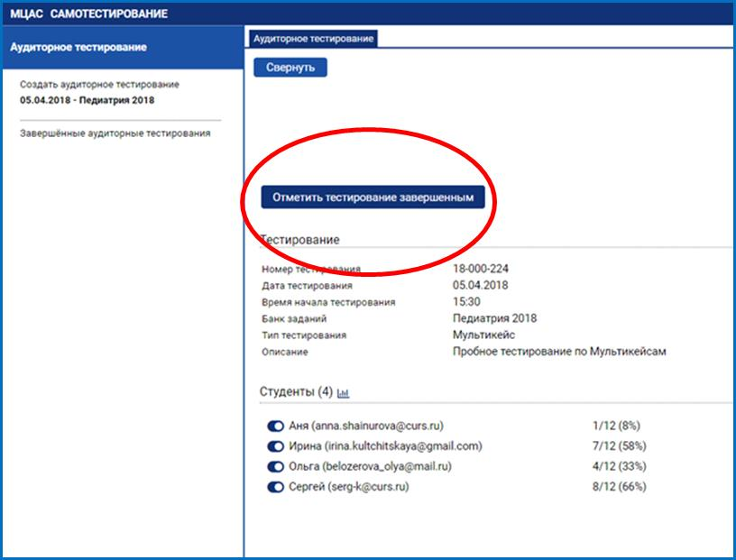Click student Ольга (belozerova_olya@mail.ru)

(x=370, y=466)
